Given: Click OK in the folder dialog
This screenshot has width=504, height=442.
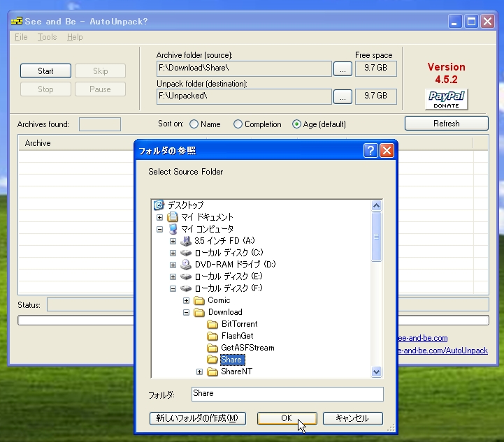Looking at the screenshot, I should 287,418.
